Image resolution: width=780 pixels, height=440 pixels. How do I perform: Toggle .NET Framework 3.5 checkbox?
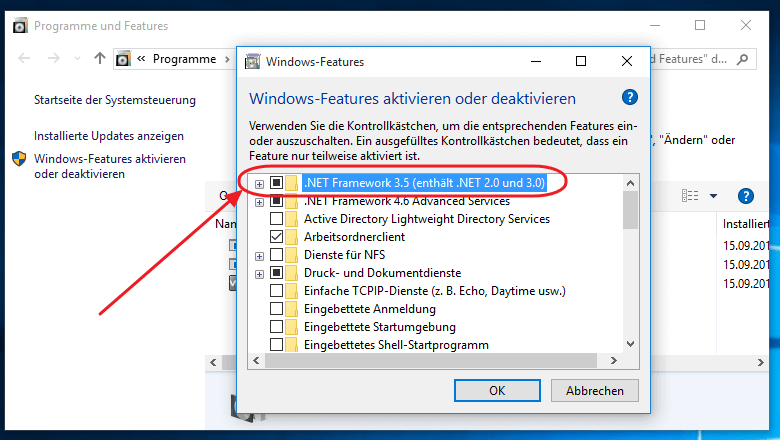click(277, 182)
